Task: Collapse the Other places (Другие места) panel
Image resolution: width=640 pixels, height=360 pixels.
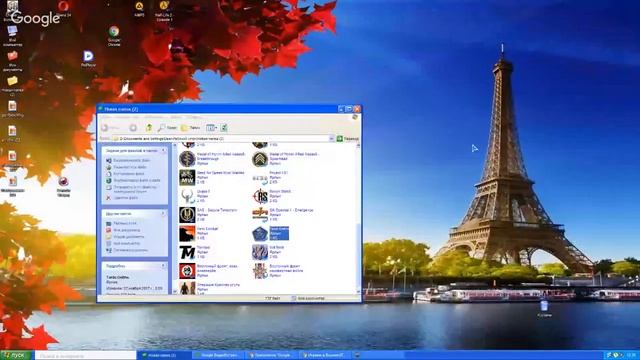Action: pos(164,213)
